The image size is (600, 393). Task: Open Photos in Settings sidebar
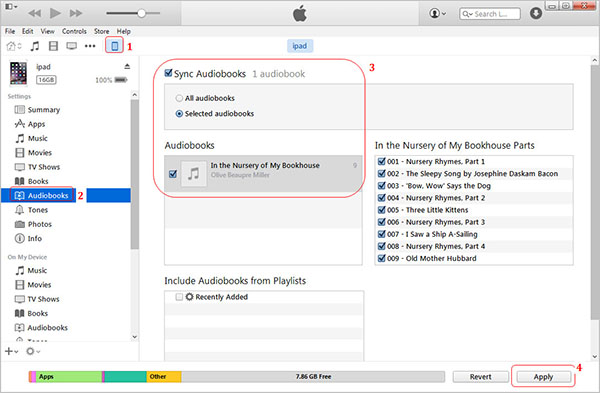coord(33,224)
